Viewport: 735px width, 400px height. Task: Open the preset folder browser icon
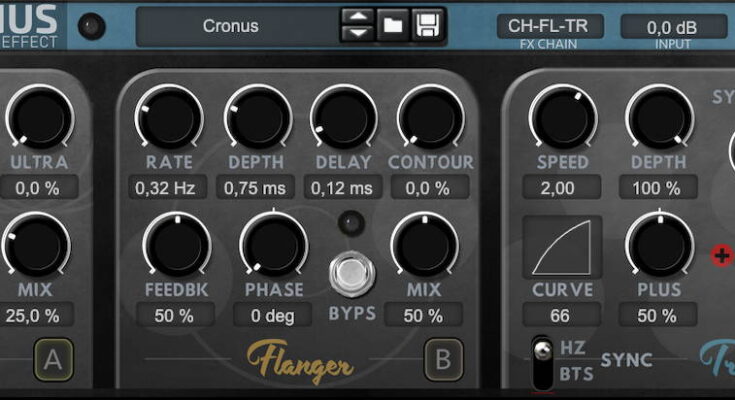(393, 25)
